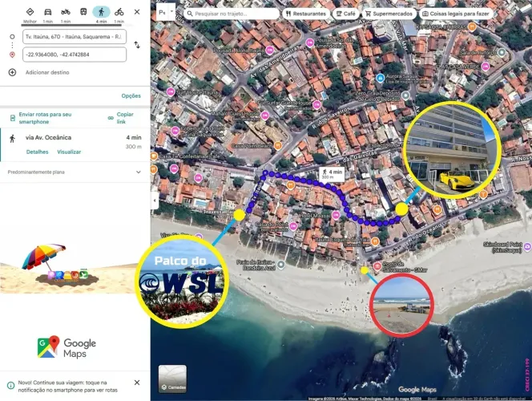Click the Posto de Salvamento GMar marker
532x401 pixels.
[x=377, y=266]
